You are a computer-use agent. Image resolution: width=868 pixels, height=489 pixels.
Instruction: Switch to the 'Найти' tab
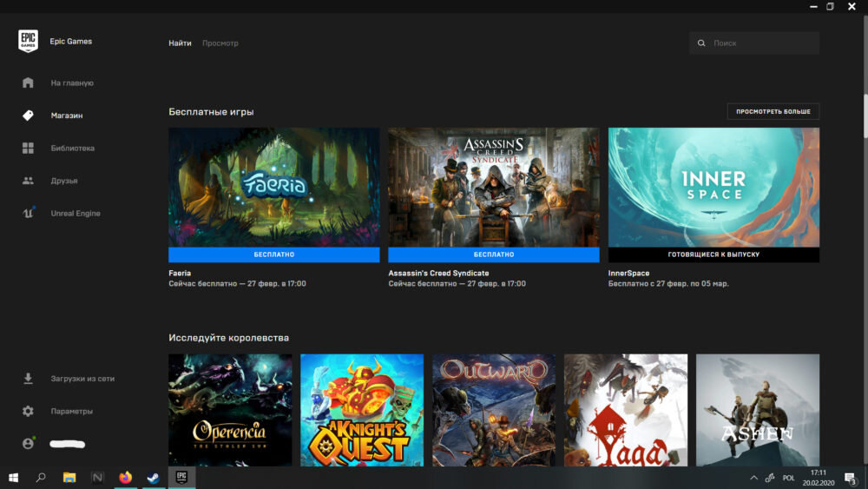click(180, 43)
